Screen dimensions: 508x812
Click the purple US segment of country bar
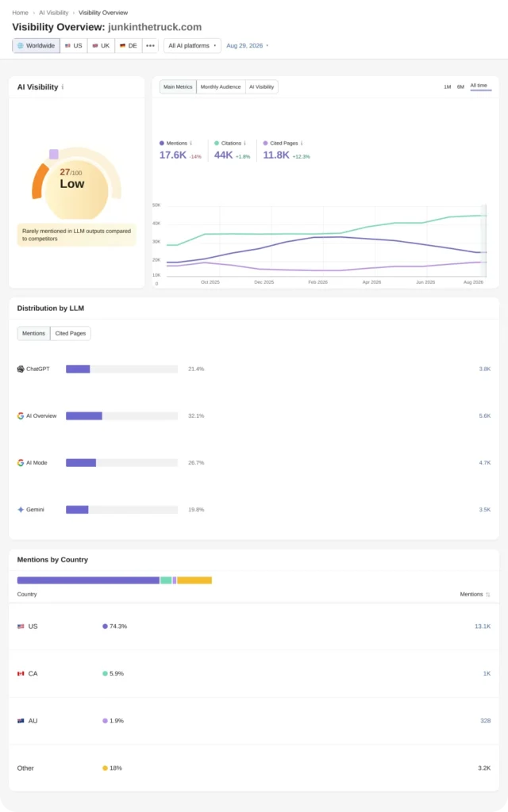pos(88,580)
